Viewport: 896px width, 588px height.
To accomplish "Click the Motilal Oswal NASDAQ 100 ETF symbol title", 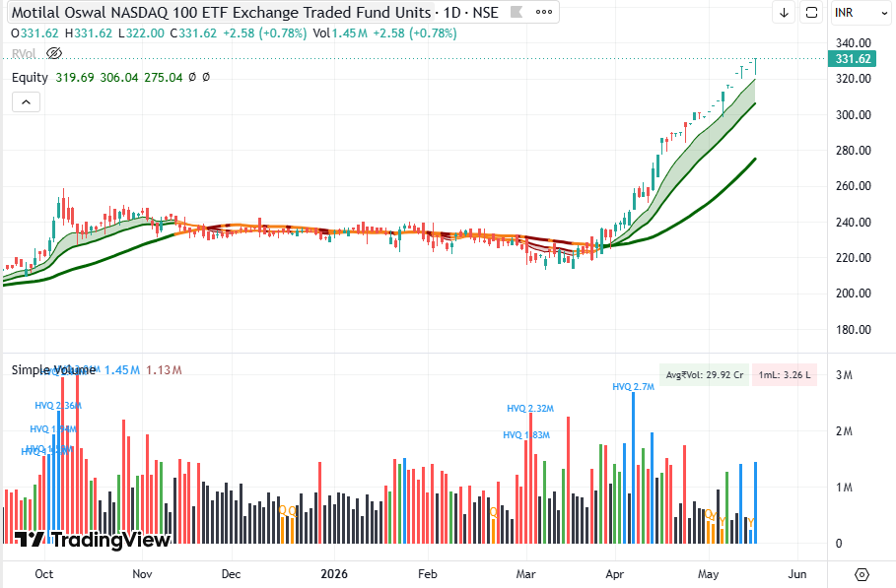I will [222, 12].
